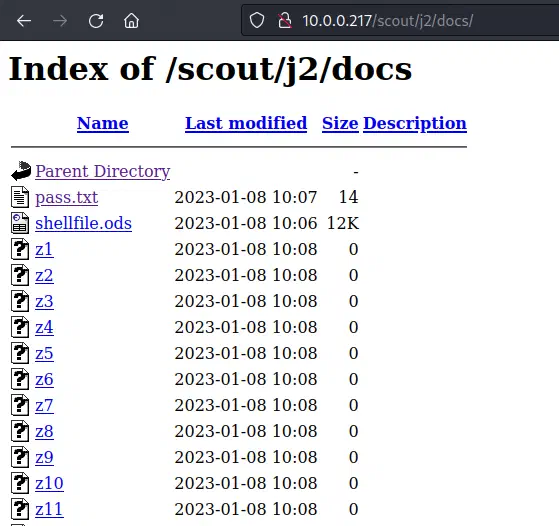Sort listing by Last modified column

point(246,123)
